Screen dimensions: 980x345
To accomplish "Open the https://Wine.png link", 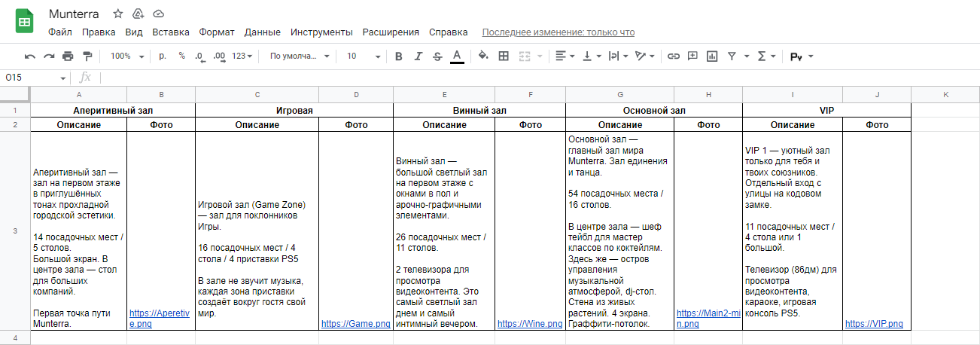I will click(x=530, y=324).
